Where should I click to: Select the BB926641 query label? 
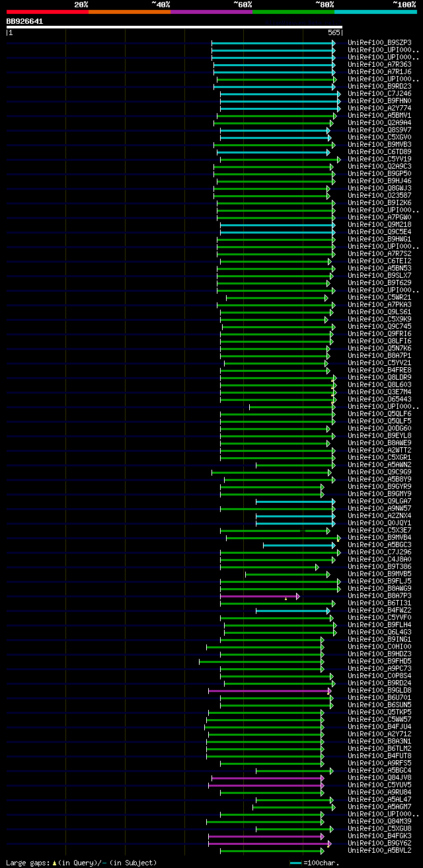(25, 21)
